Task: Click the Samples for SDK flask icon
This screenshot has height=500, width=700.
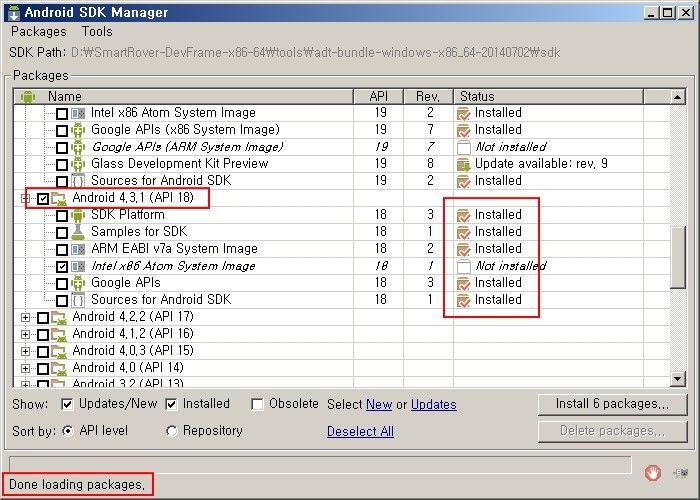Action: coord(78,232)
